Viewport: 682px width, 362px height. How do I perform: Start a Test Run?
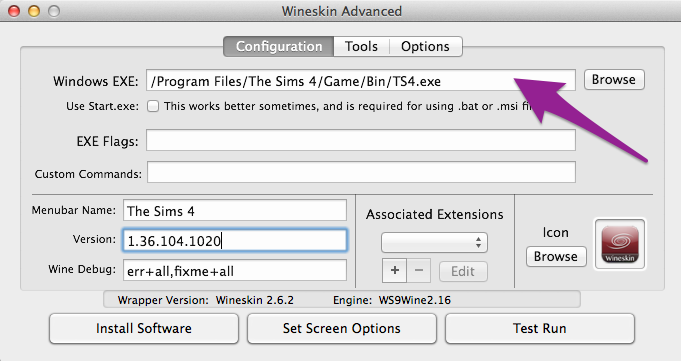[x=539, y=328]
